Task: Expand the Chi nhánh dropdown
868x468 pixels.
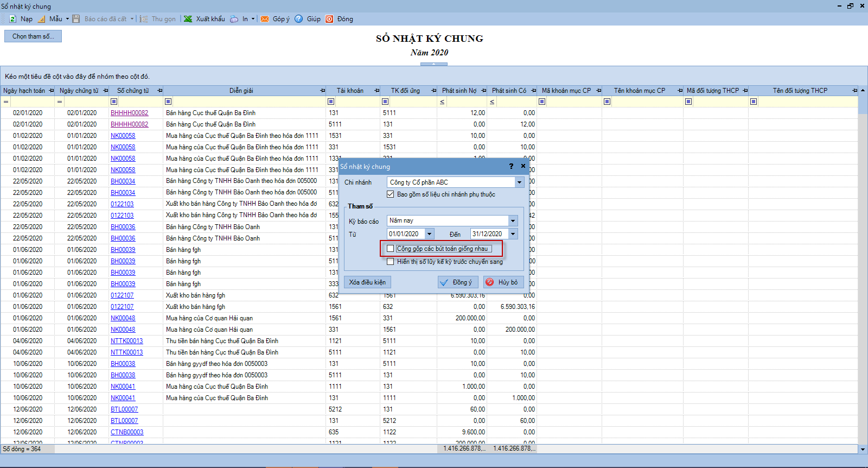Action: pos(519,182)
